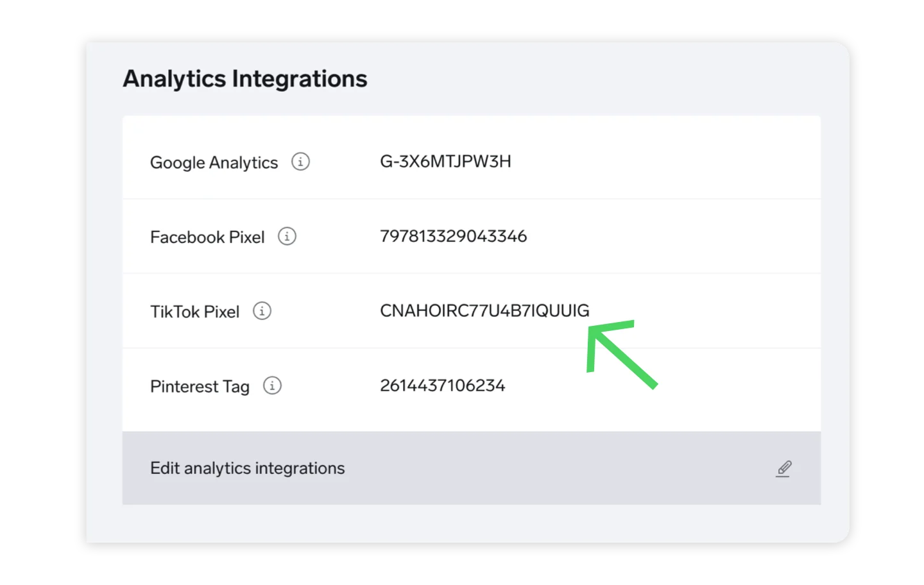Click the Pinterest Tag label

click(200, 387)
